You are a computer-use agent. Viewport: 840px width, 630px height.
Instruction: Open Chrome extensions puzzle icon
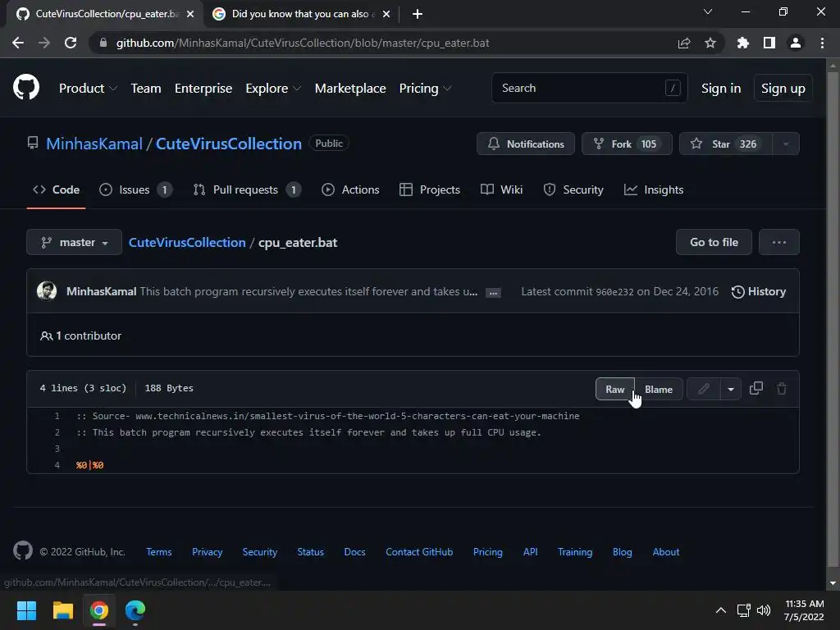click(742, 43)
